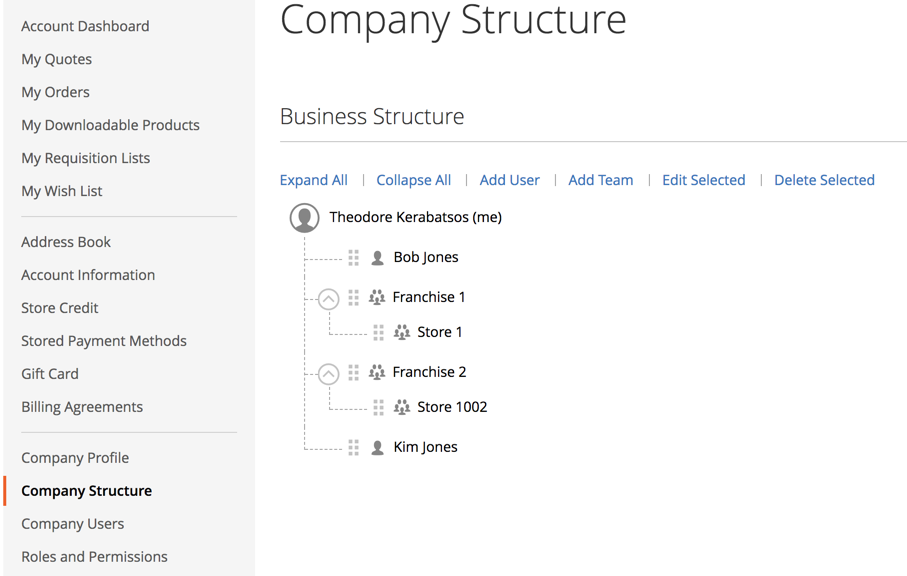Expand all nodes with Expand All
907x576 pixels.
click(314, 180)
